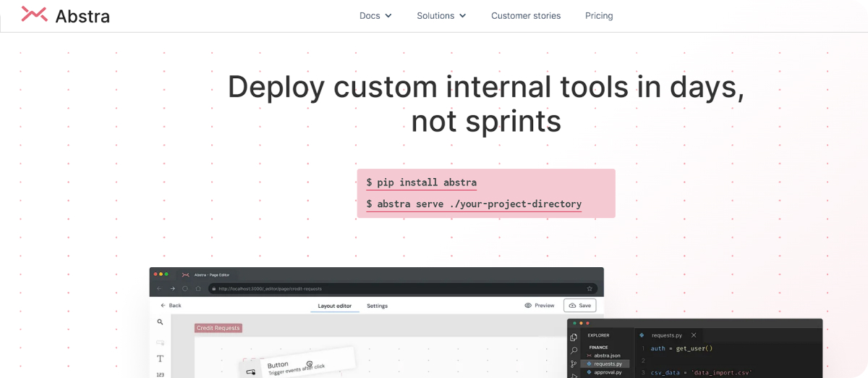Click the search magnifier in editor sidebar
Viewport: 868px width, 378px height.
pyautogui.click(x=160, y=322)
